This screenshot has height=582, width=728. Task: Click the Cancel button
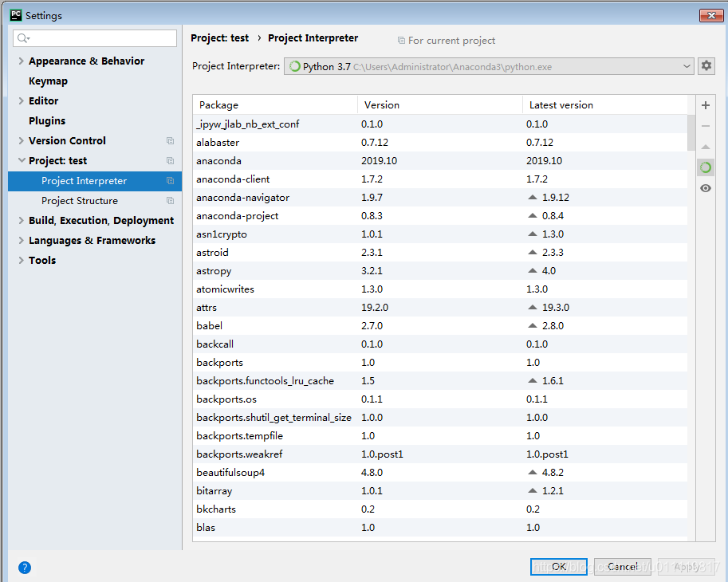[623, 567]
